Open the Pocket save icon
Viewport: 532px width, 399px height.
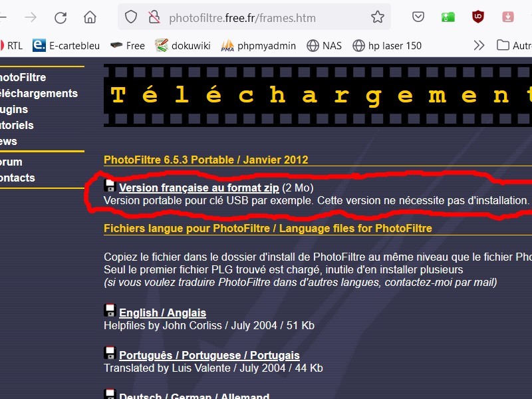(418, 17)
